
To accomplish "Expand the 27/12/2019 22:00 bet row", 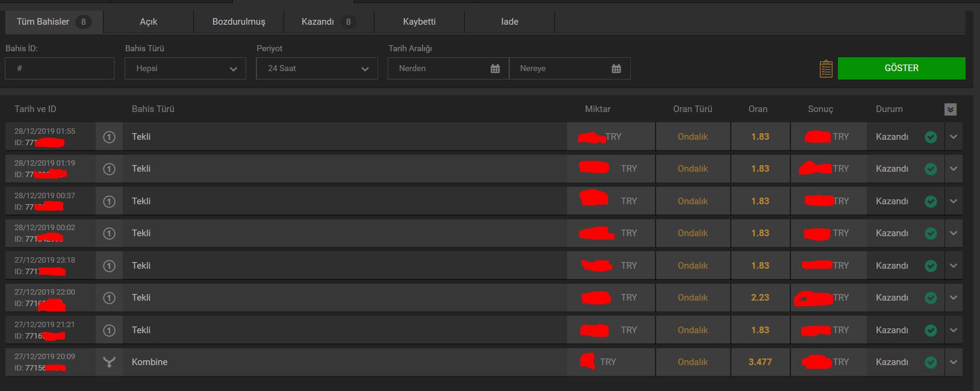I will (x=954, y=298).
